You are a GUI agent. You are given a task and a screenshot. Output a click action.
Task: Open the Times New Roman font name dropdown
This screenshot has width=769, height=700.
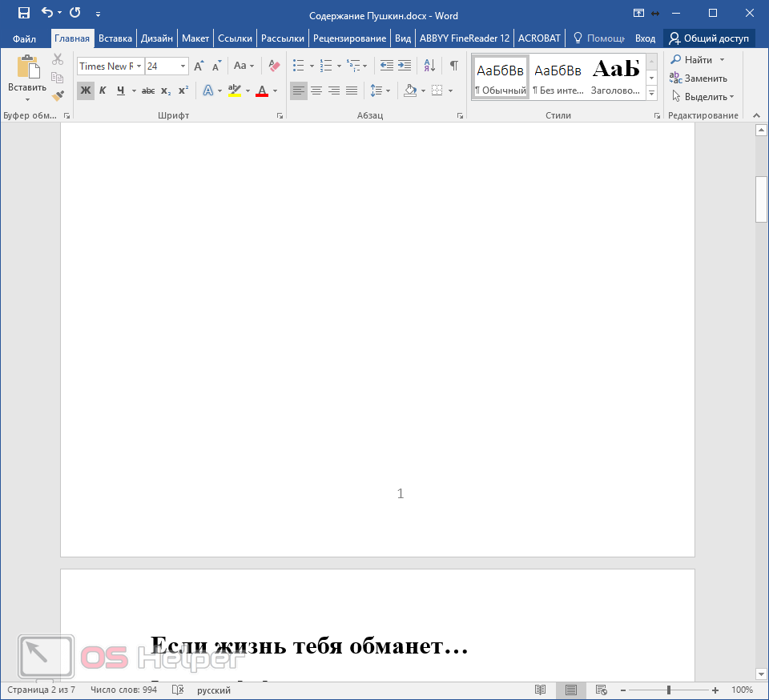tap(139, 66)
